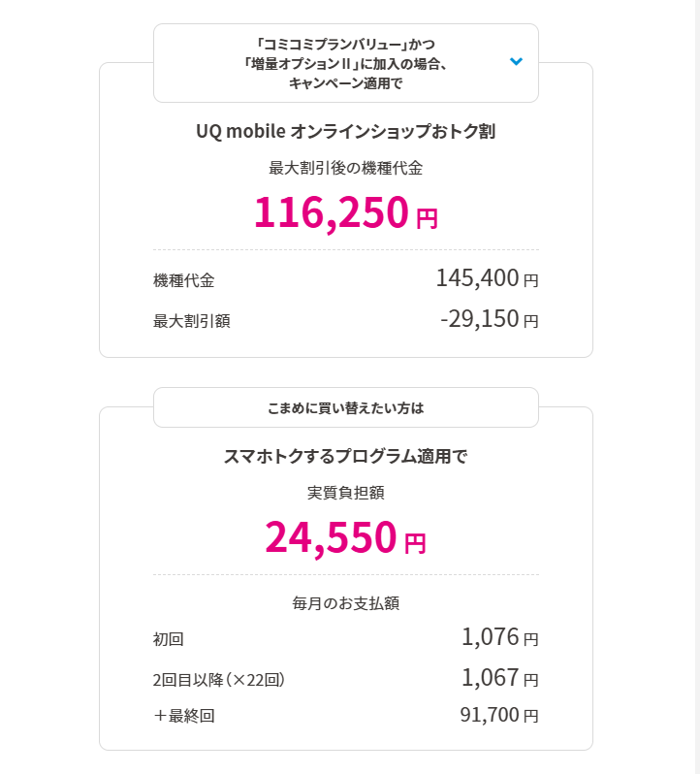Image resolution: width=700 pixels, height=774 pixels.
Task: Click the +最終回 label
Action: [x=183, y=718]
